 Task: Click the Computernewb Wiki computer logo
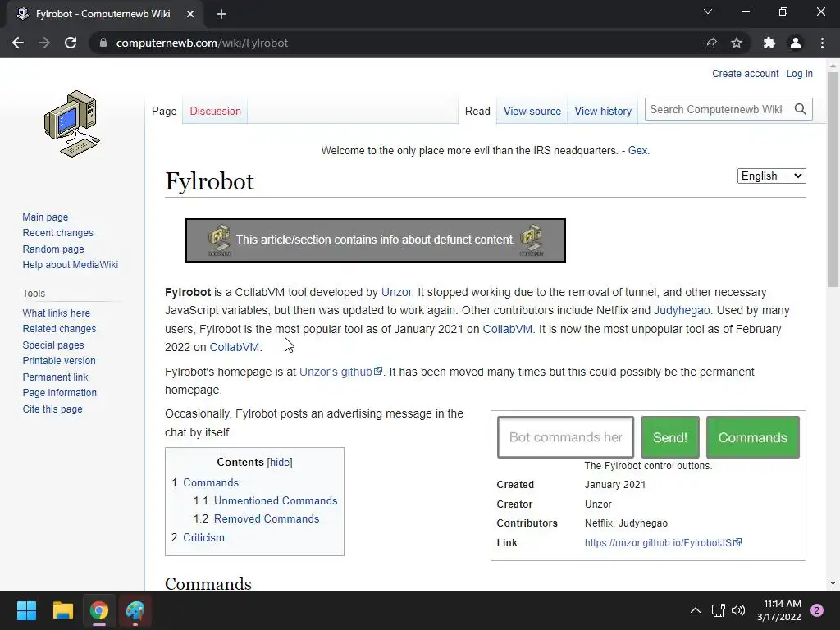pos(72,124)
